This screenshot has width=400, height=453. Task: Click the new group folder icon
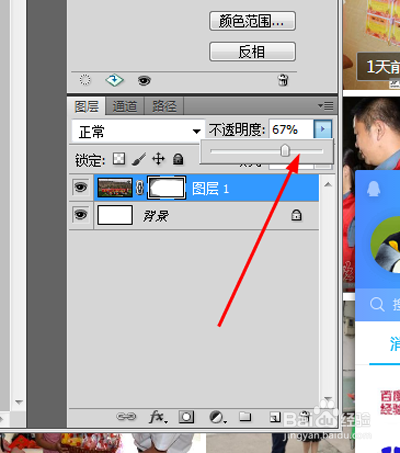point(245,416)
